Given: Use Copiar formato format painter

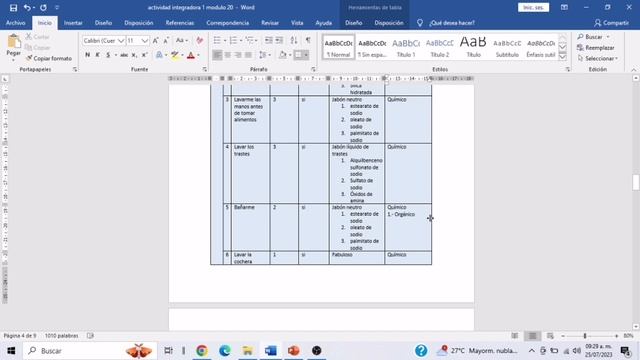Looking at the screenshot, I should (49, 58).
